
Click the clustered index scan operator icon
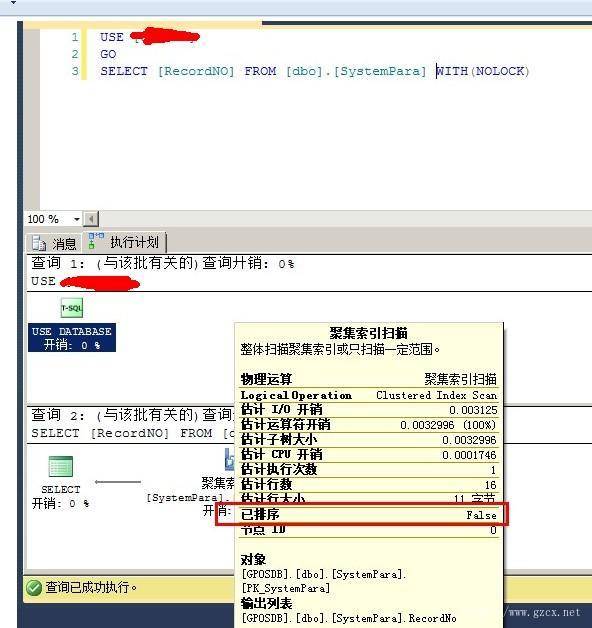(x=229, y=459)
